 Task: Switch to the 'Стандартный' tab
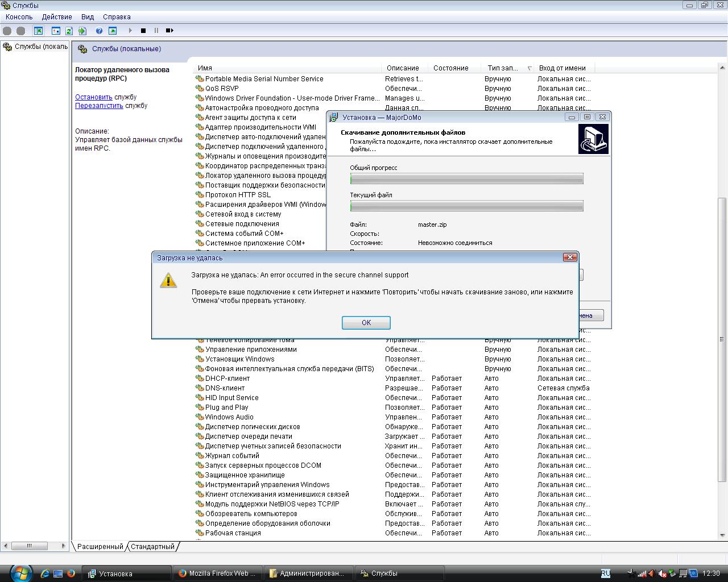click(152, 547)
